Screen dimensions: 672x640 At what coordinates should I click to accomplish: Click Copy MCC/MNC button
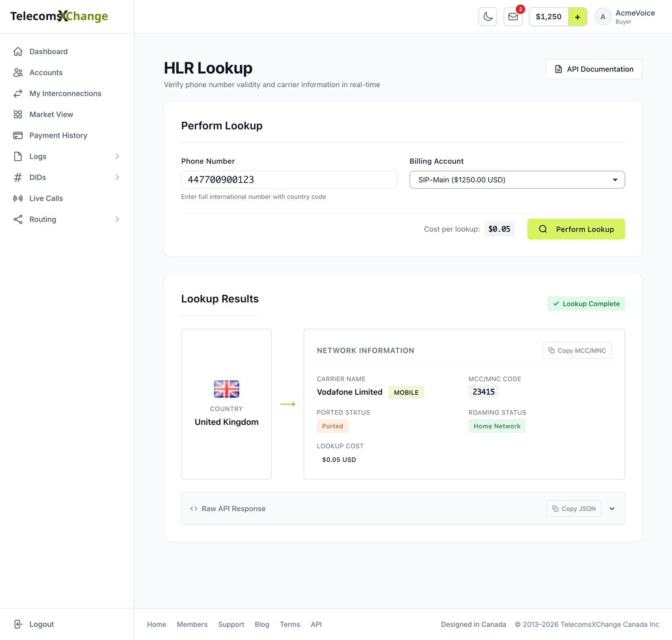(577, 350)
